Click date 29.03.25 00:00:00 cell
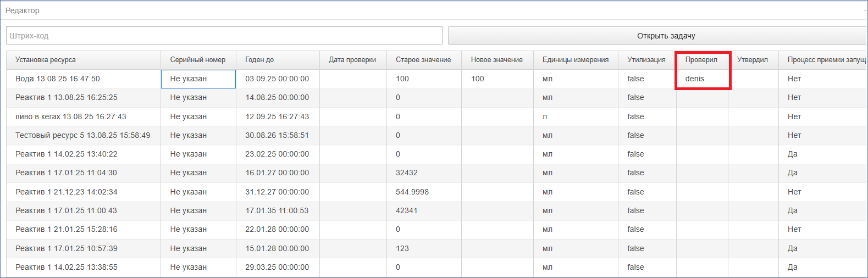Image resolution: width=868 pixels, height=278 pixels. 278,267
